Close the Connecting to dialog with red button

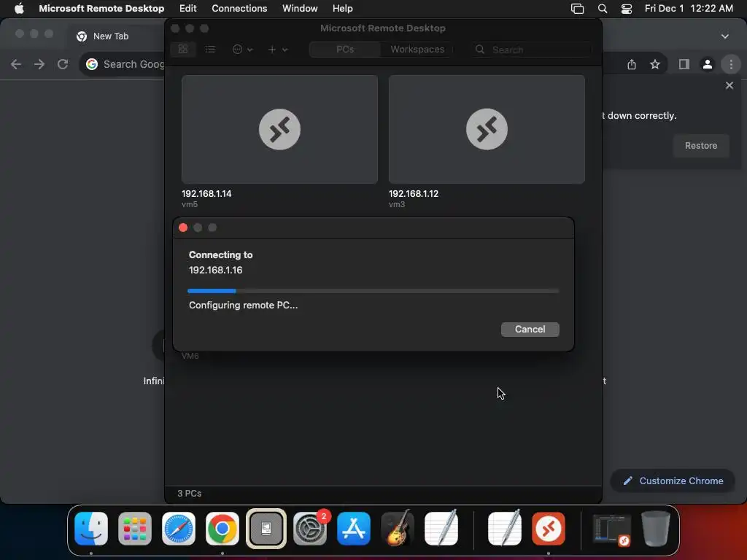pos(183,227)
